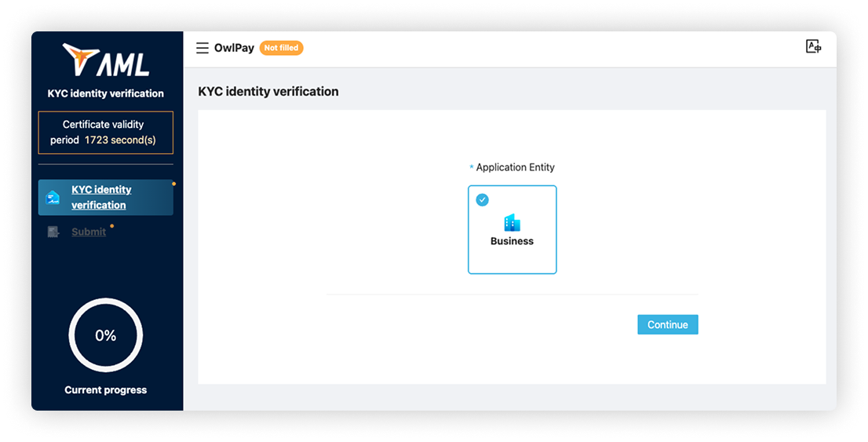Click the Application Entity field label
Viewport: 868px width, 442px height.
[515, 167]
